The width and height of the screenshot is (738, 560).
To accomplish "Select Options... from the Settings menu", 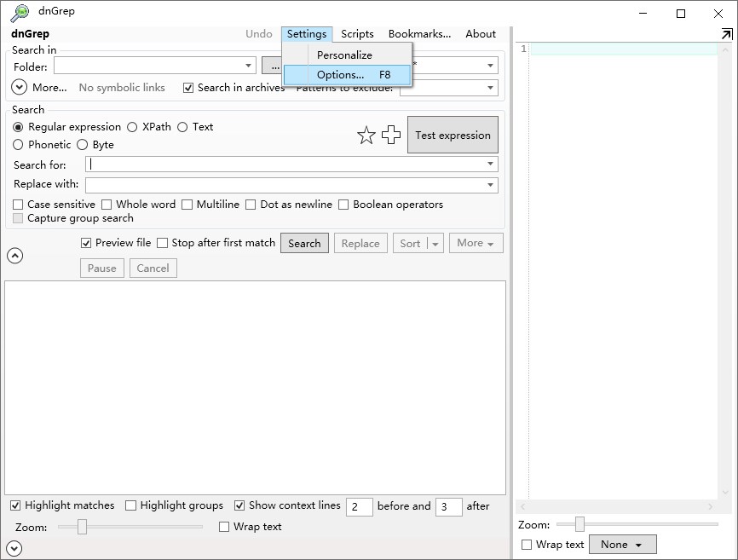I will point(340,74).
